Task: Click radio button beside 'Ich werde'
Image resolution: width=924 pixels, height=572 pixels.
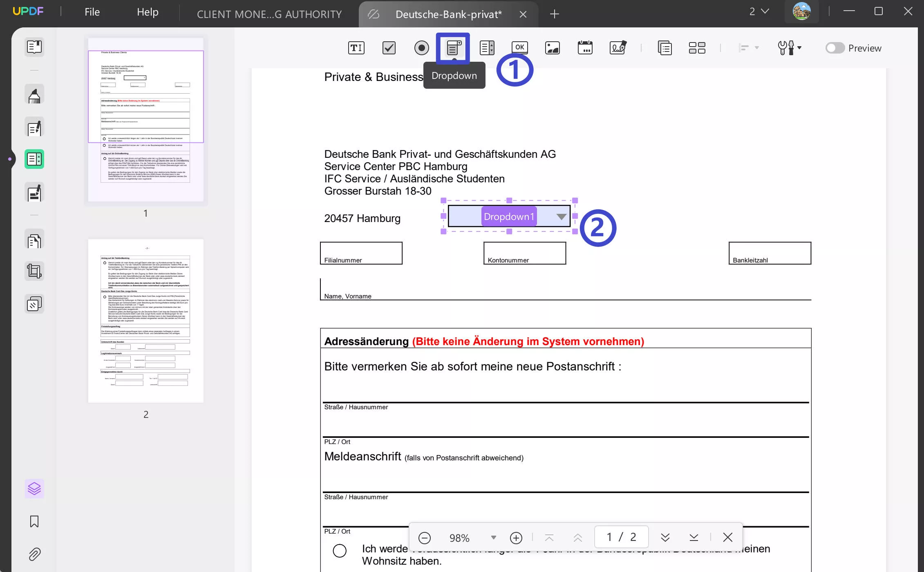Action: (x=340, y=551)
